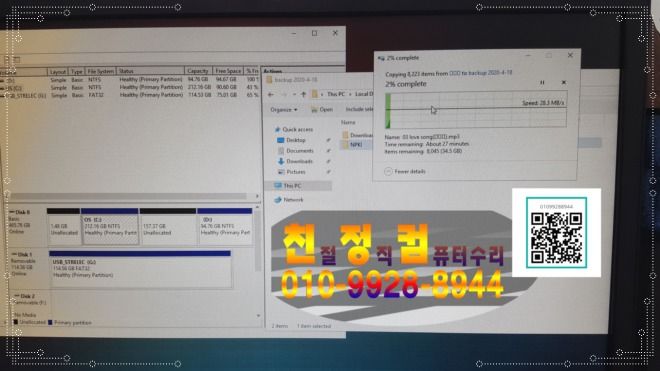Click the scroll down arrow in disk pane
Screen dimensions: 660x371
258,315
